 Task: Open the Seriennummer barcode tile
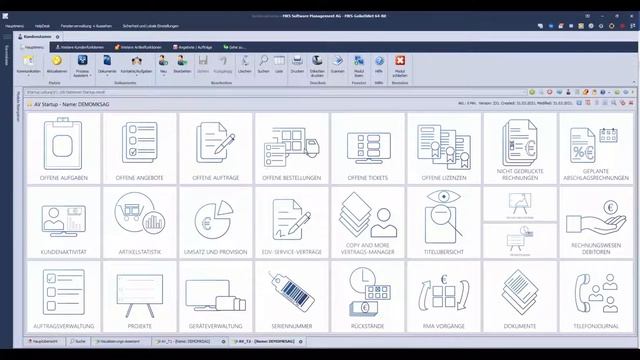pos(291,297)
